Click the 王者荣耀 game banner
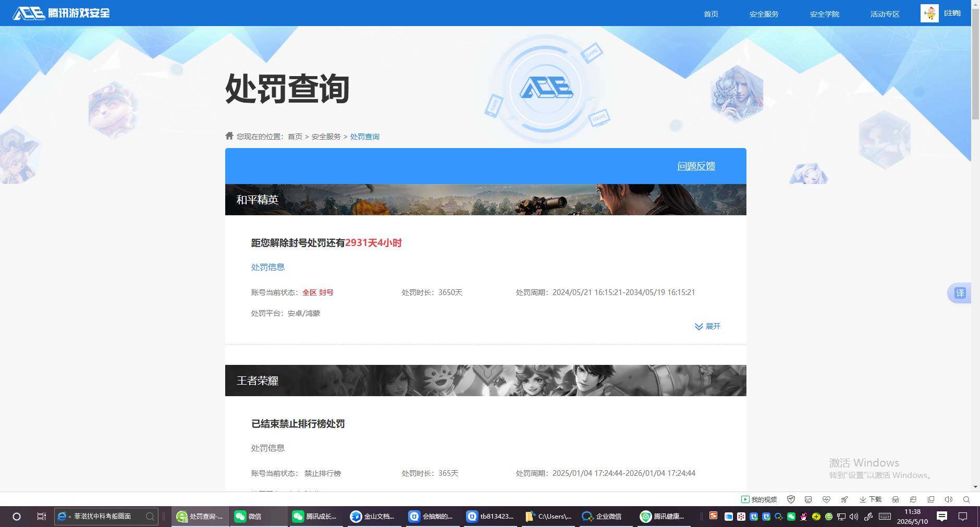Screen dimensions: 980x527 pos(486,381)
